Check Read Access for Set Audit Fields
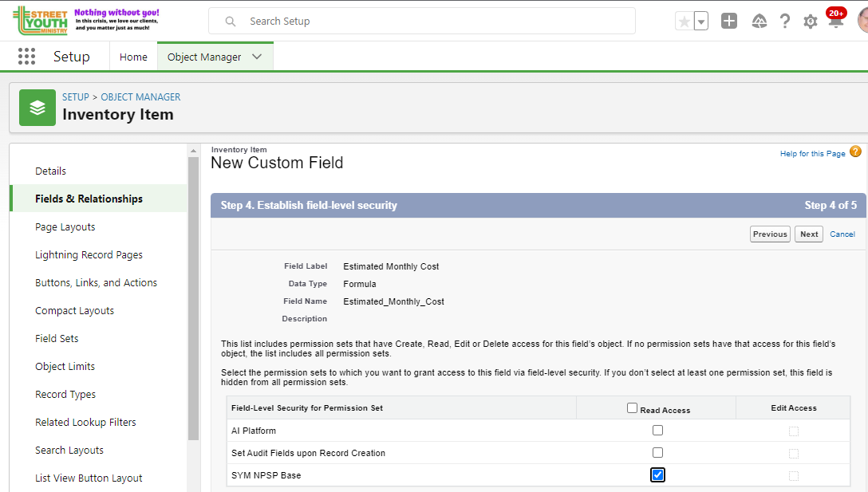This screenshot has height=492, width=868. (x=657, y=453)
